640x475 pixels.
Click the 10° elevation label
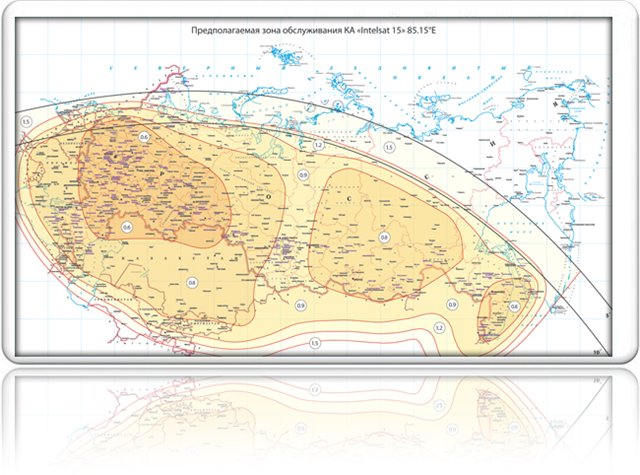[x=597, y=352]
